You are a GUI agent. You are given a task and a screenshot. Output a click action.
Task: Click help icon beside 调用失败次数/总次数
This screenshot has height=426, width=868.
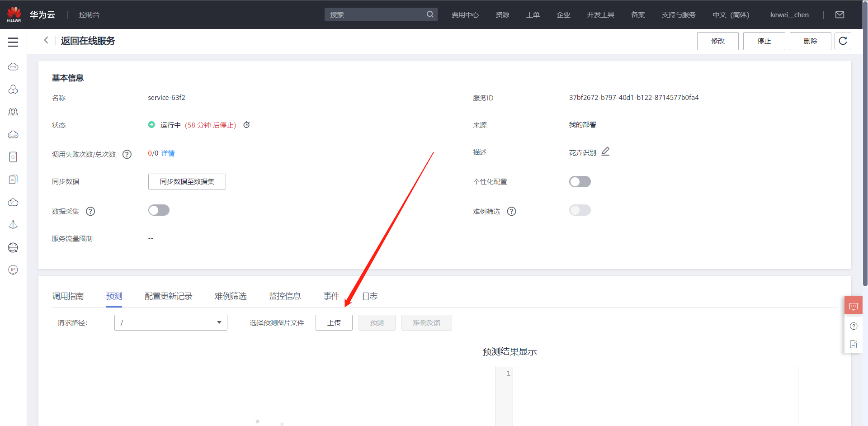point(127,154)
